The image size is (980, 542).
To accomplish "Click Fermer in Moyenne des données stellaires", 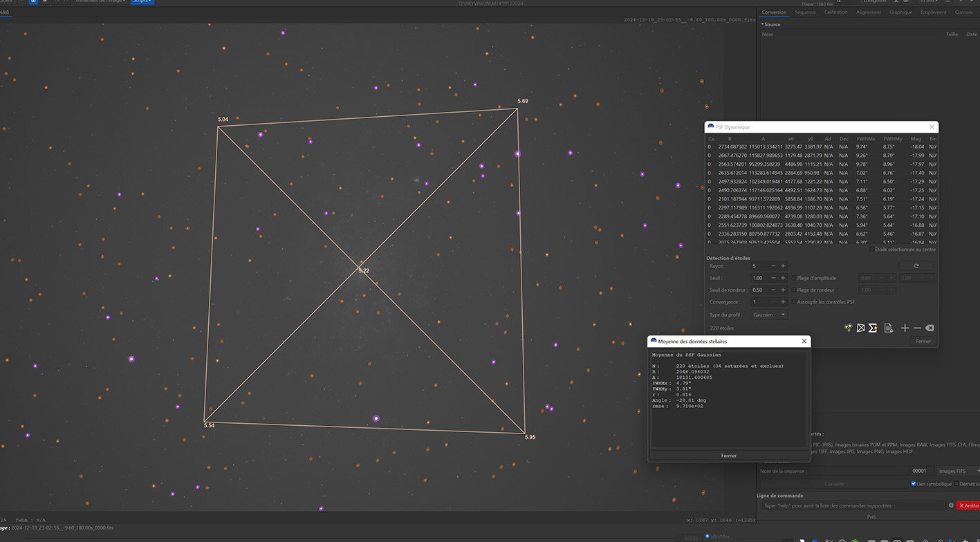I will (729, 456).
